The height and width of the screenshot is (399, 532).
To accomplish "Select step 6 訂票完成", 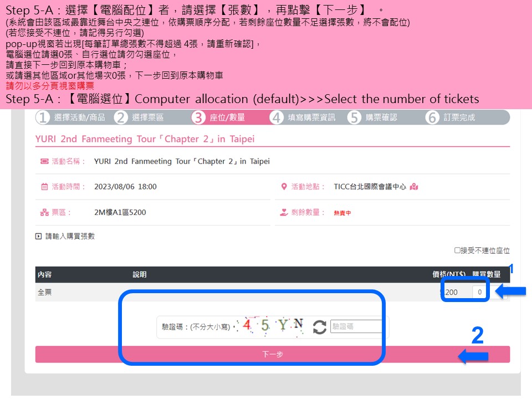I will pyautogui.click(x=451, y=117).
